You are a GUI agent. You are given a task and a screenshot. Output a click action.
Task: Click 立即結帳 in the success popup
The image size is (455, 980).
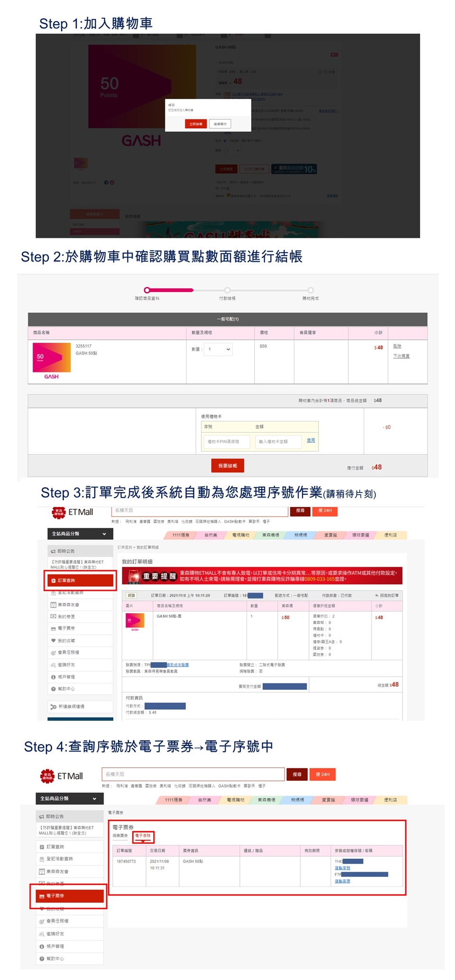[195, 124]
